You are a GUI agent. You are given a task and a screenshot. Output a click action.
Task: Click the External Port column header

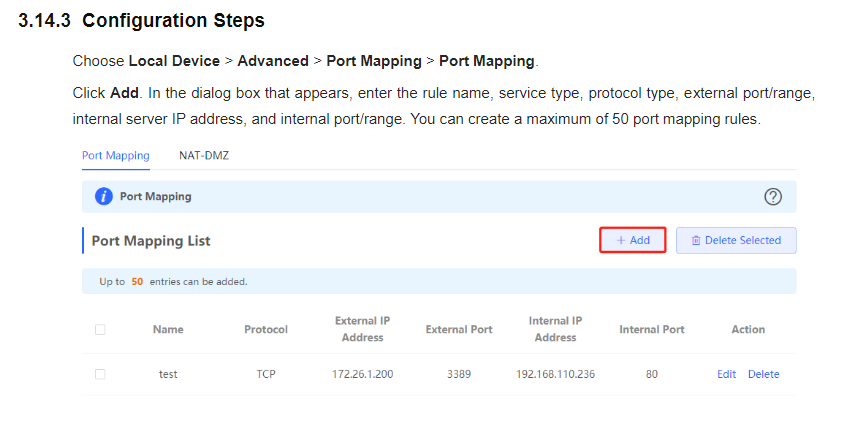click(459, 330)
